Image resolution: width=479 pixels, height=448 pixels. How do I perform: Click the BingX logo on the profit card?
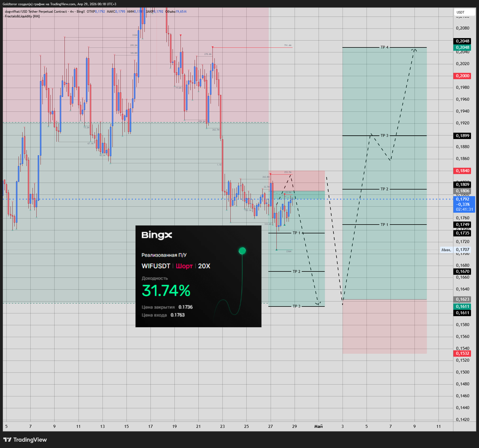[157, 235]
